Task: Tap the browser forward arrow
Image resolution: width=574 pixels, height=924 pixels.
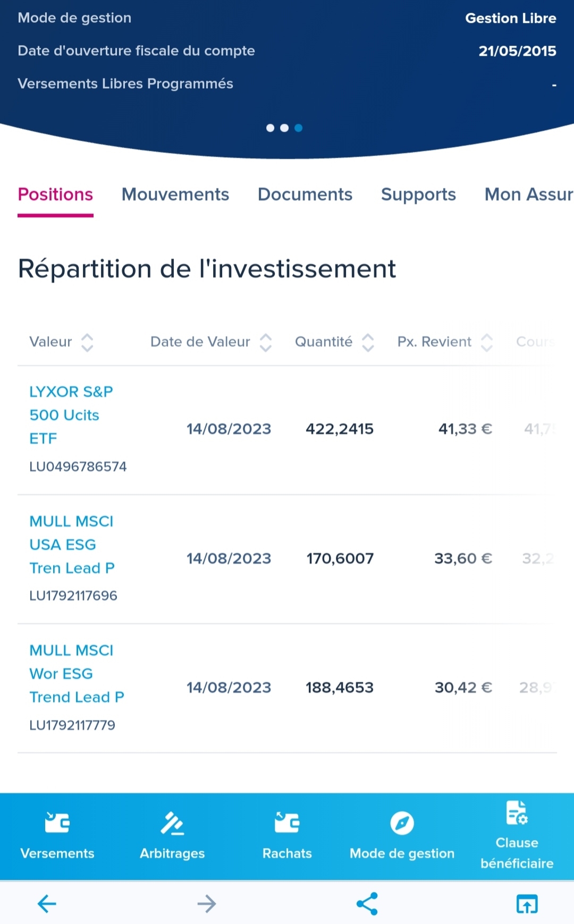Action: pyautogui.click(x=207, y=904)
